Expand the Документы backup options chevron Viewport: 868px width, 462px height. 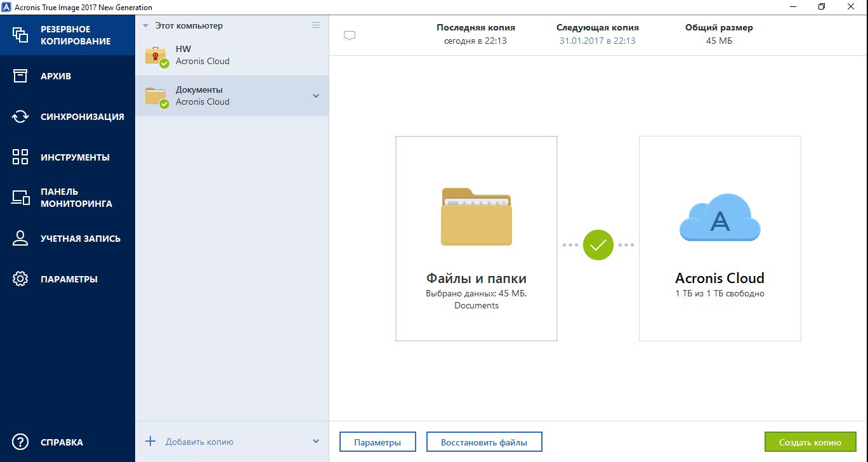click(x=316, y=96)
